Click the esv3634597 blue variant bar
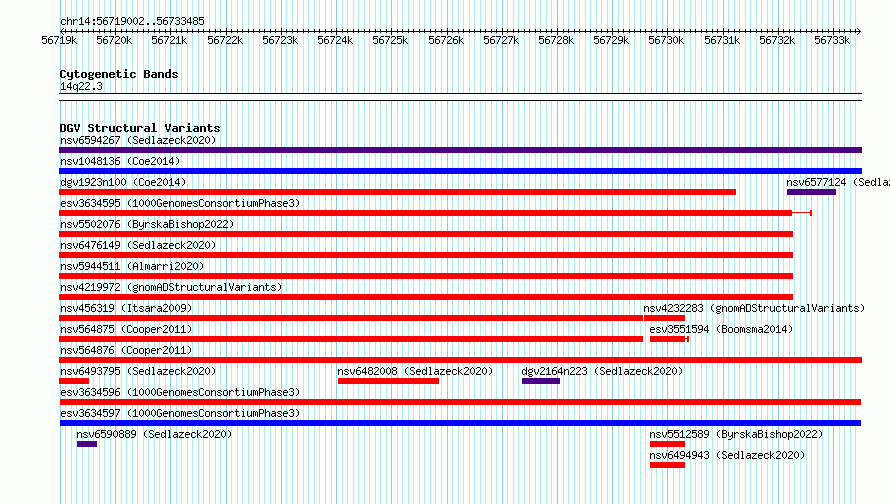890x504 pixels. tap(460, 423)
